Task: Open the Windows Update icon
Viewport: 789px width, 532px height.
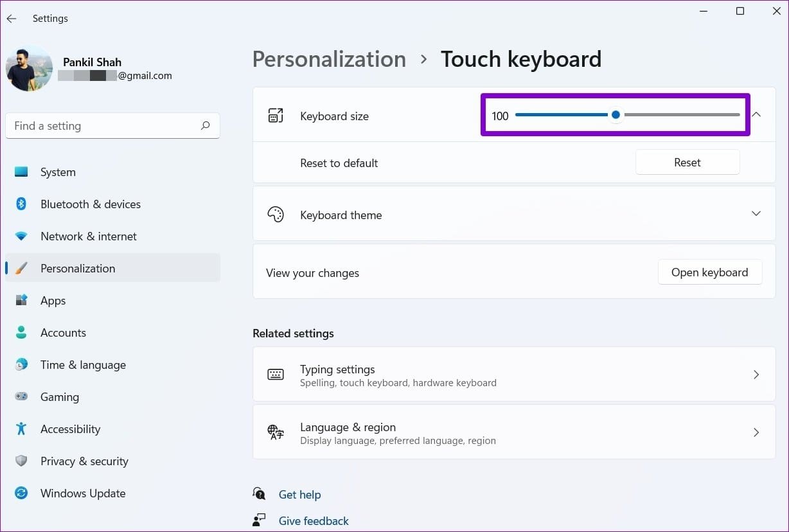Action: coord(21,493)
